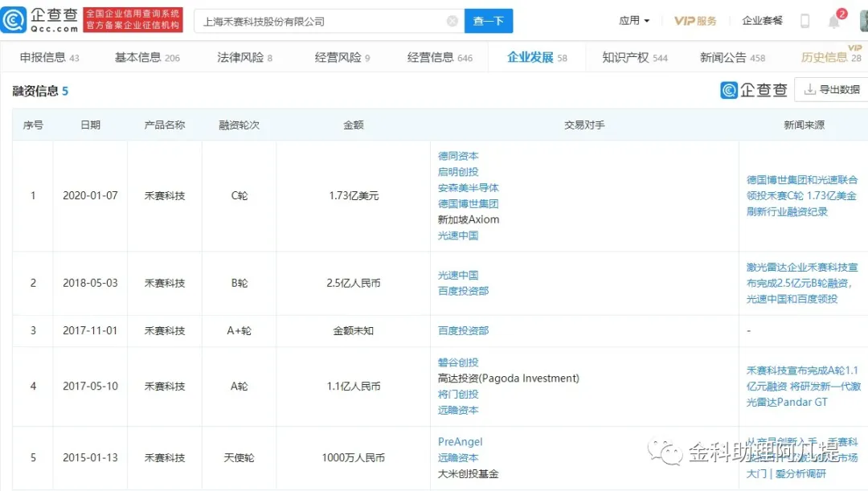Viewport: 868px width, 491px height.
Task: Switch to the 基本信息 tab
Action: [x=147, y=57]
